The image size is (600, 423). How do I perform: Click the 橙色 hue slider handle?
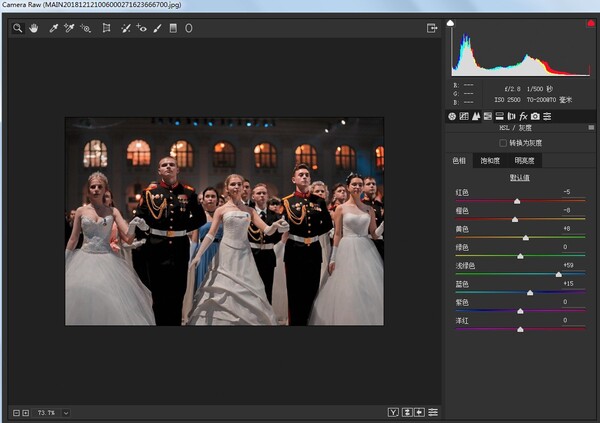(515, 220)
